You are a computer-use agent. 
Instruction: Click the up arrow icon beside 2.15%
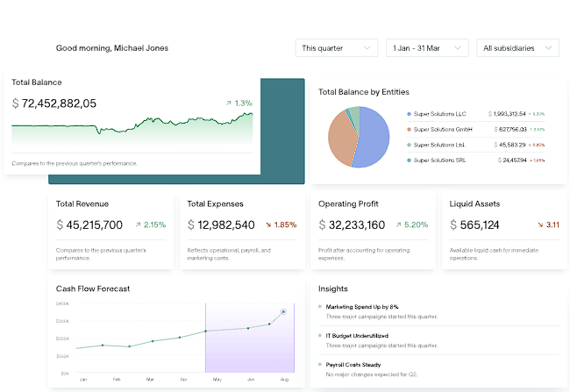tap(139, 225)
